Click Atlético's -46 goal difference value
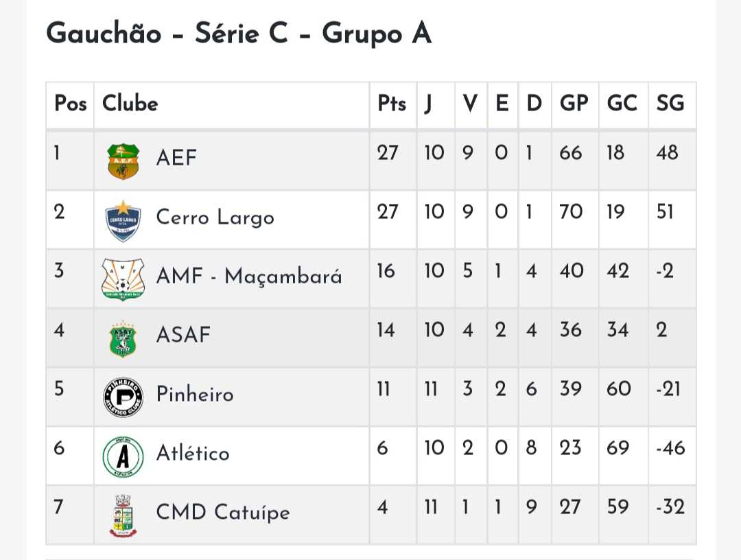The image size is (741, 560). 670,448
